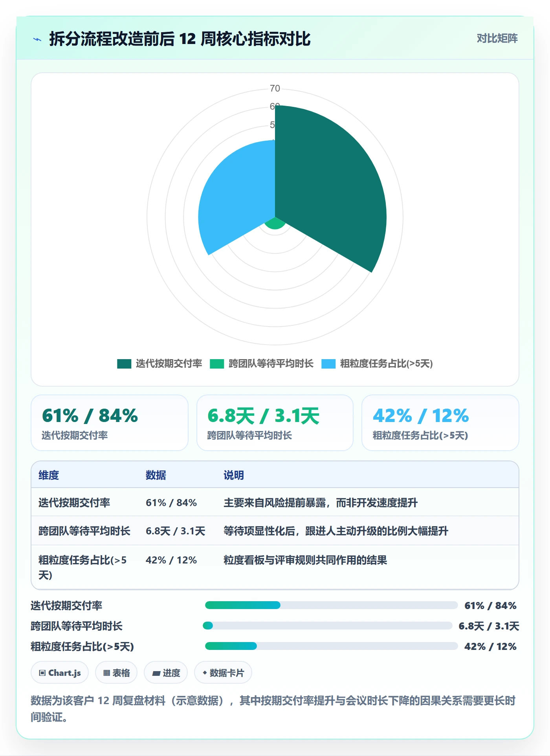Click the 数据 column header
The width and height of the screenshot is (550, 756).
tap(156, 475)
